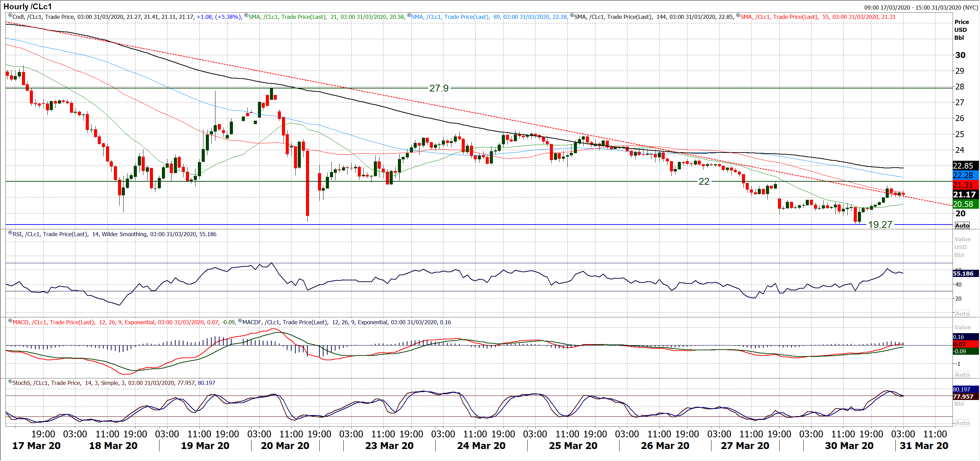Click the circle icon next to the MACD legend
The image size is (980, 461).
pos(10,321)
